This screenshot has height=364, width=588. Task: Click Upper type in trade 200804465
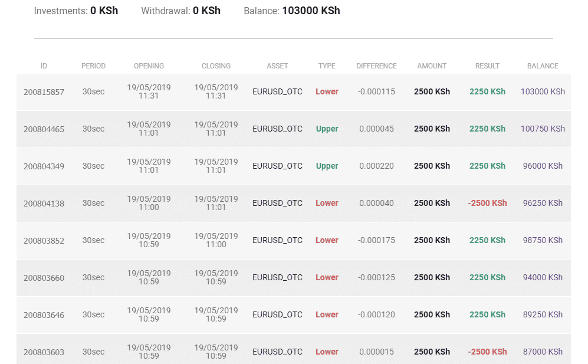[x=327, y=129]
